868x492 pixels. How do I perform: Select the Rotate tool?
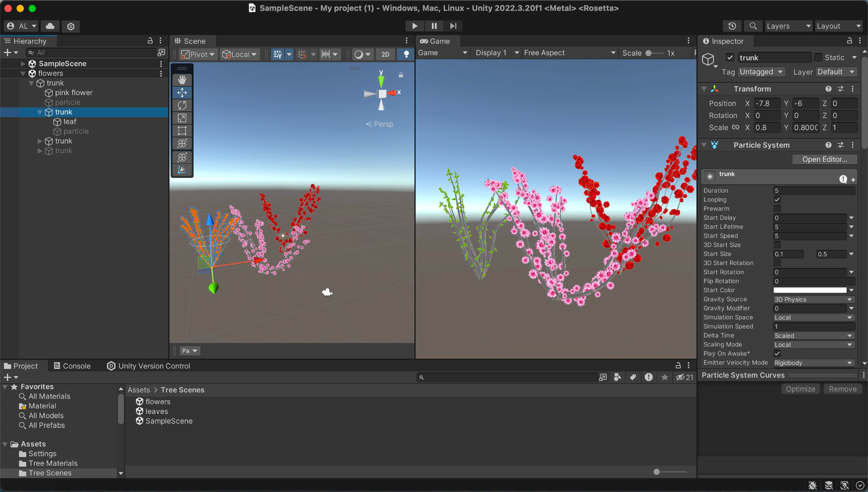point(182,105)
